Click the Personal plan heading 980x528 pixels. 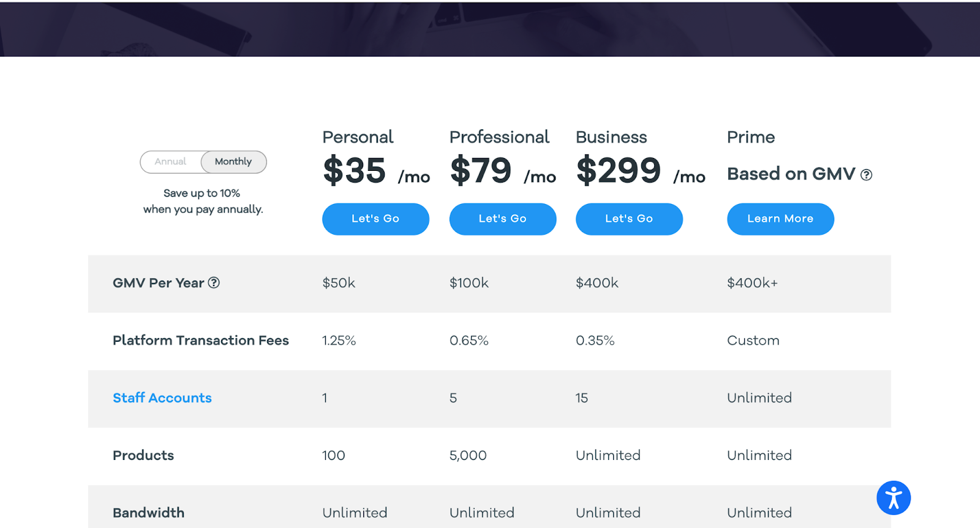click(358, 137)
